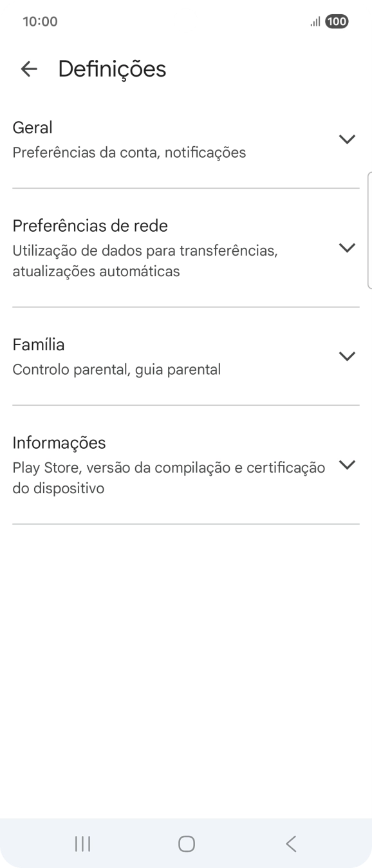Open account notifications via Geral header
The height and width of the screenshot is (868, 372).
click(x=32, y=127)
